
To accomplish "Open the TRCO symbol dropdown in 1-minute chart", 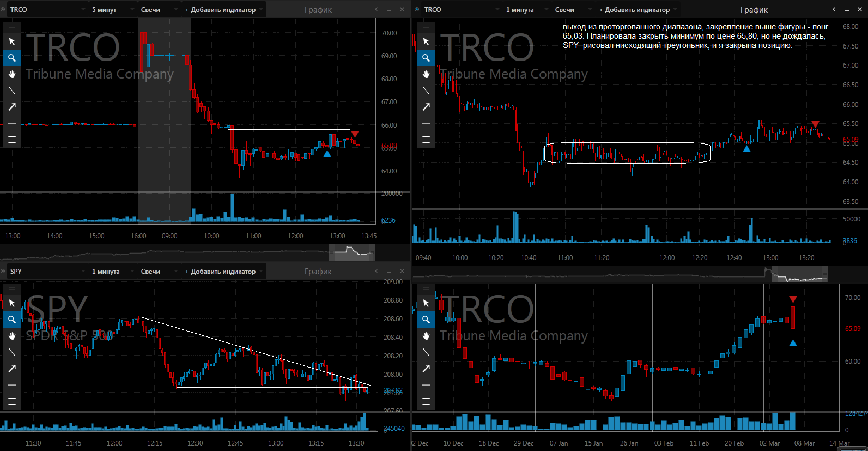I will (x=497, y=10).
